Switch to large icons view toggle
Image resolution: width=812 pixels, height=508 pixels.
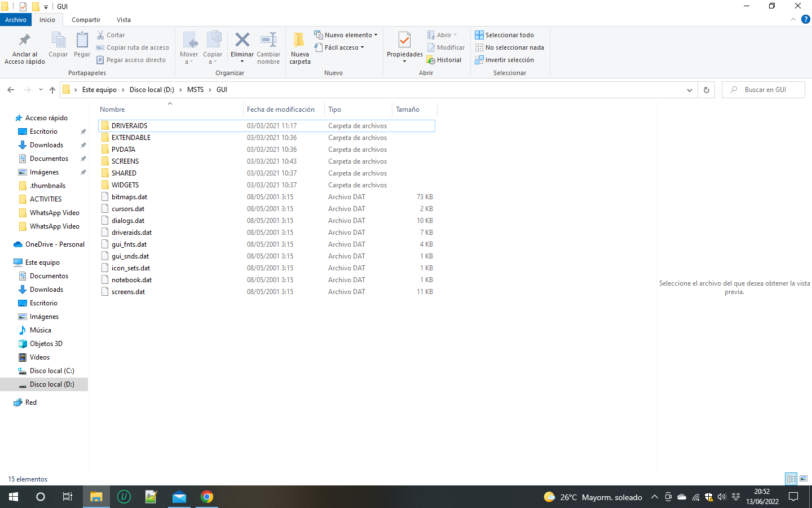(x=804, y=479)
